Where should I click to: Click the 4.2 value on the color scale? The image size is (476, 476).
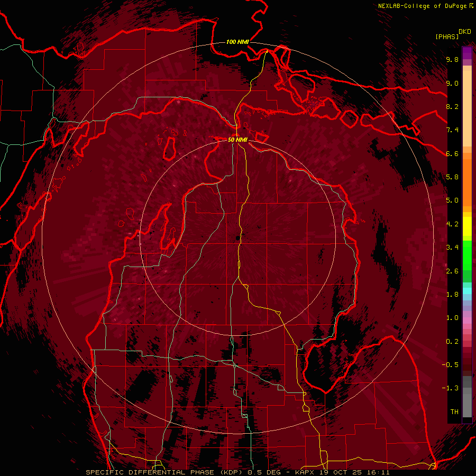tap(452, 224)
